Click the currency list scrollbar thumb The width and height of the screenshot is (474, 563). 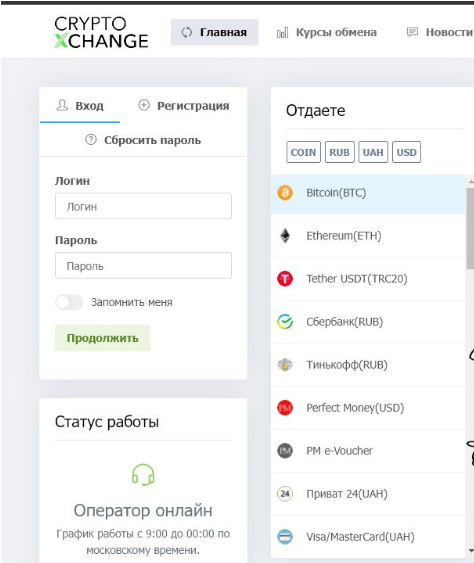coord(470,228)
